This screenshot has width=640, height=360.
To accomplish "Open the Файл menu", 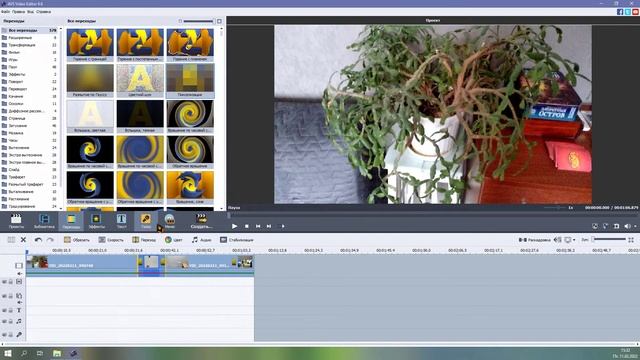I will 5,12.
